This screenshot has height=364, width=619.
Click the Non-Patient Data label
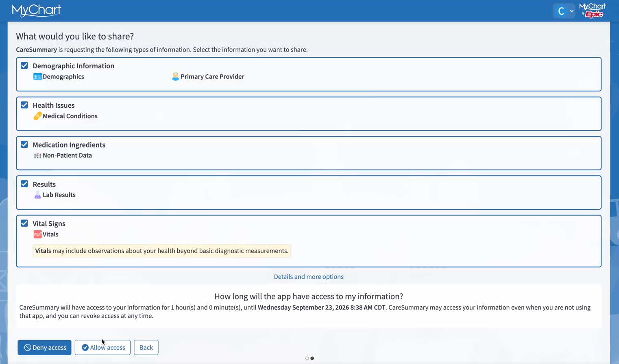click(67, 156)
